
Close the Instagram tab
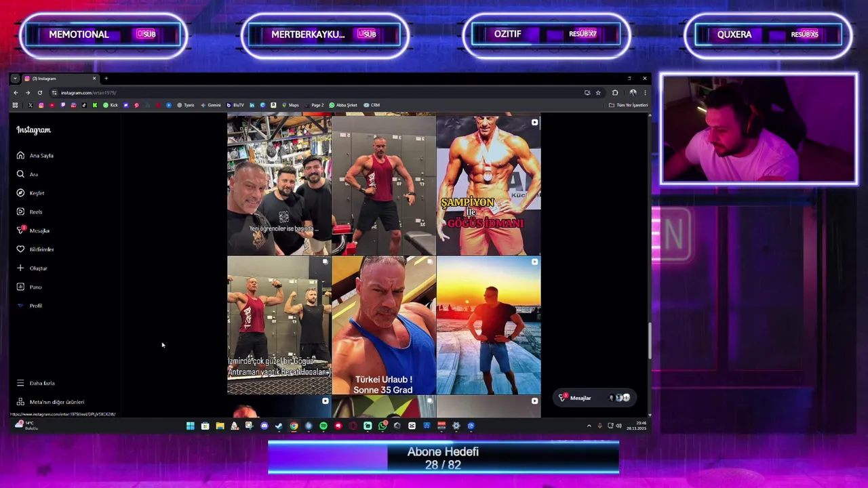(94, 79)
